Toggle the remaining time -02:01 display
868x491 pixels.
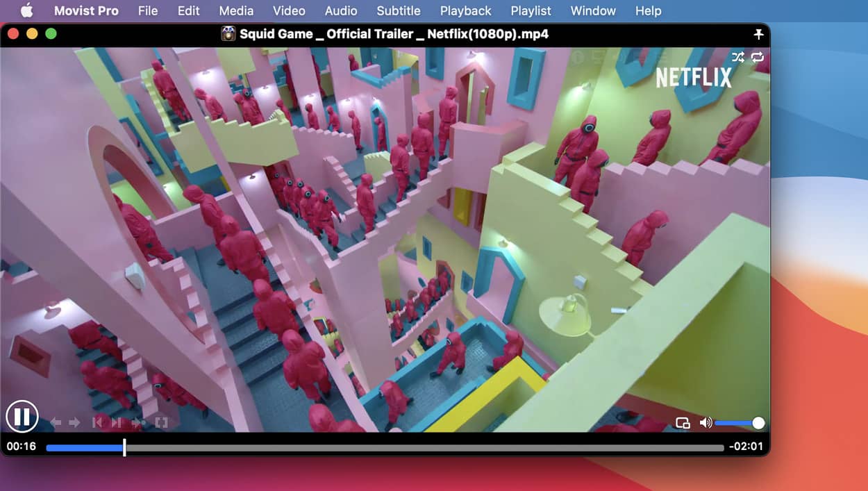tap(746, 447)
